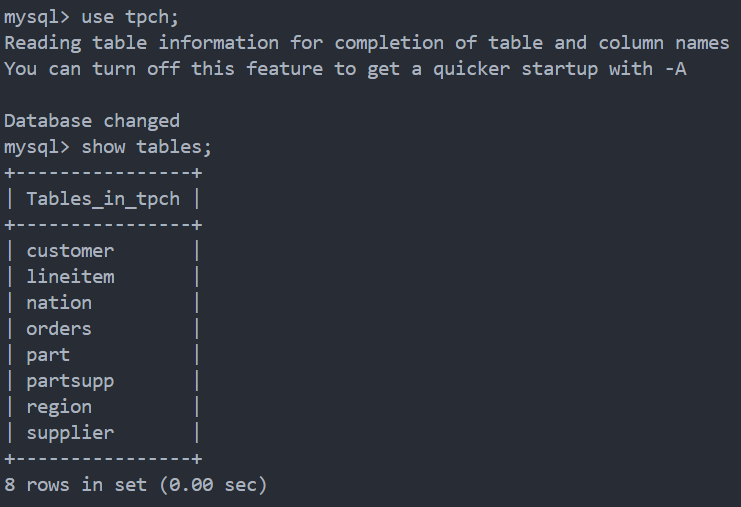Select the lineitem table name
This screenshot has height=507, width=741.
[70, 277]
